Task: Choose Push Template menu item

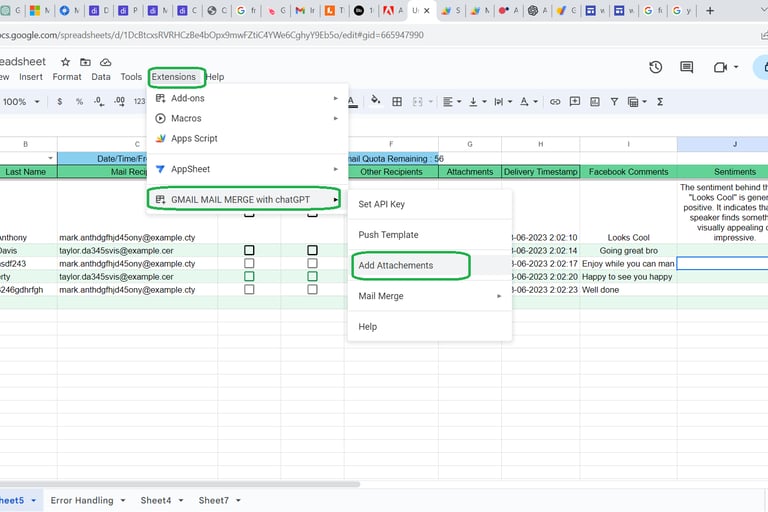Action: pos(430,235)
